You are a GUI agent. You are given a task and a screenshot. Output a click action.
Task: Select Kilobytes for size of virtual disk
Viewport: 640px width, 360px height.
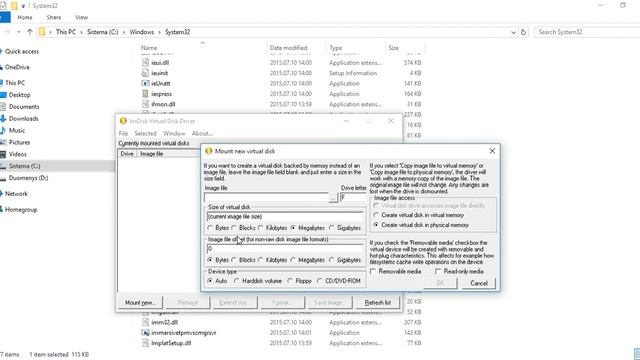(260, 228)
